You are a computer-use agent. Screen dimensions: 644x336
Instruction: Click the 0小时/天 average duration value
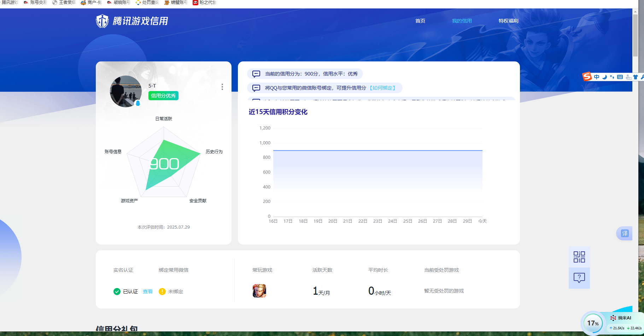point(380,291)
